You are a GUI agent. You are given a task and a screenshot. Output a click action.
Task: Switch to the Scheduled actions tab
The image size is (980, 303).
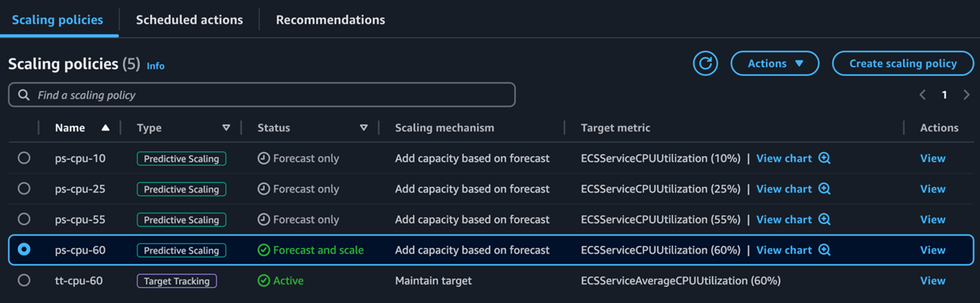coord(189,20)
